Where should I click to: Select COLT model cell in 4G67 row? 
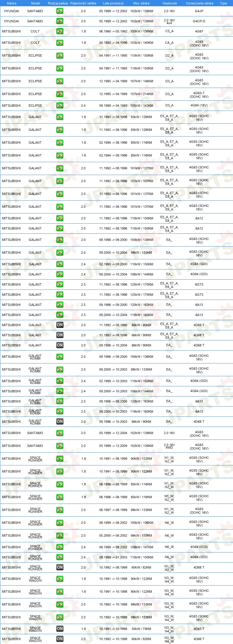pyautogui.click(x=35, y=31)
